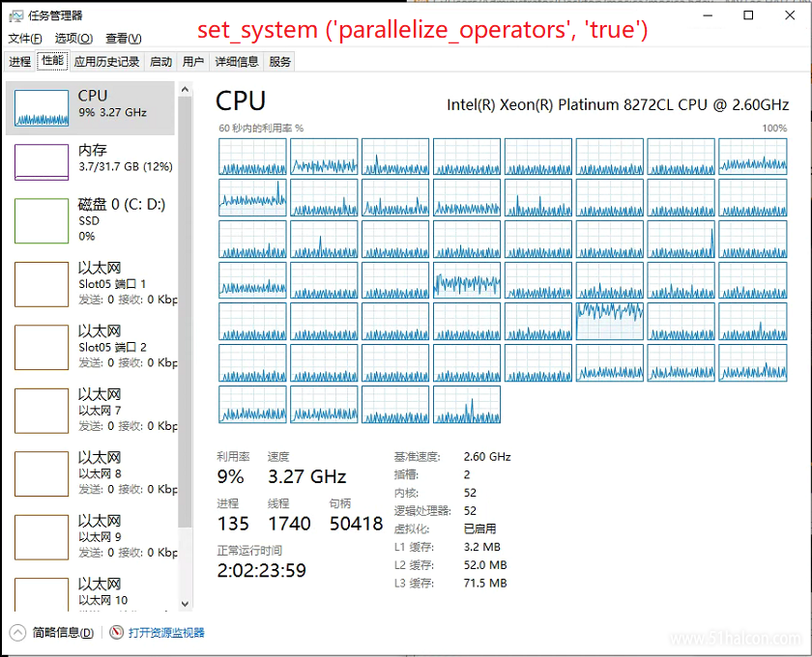812x657 pixels.
Task: Switch to the 详细信息 tab
Action: coord(237,62)
